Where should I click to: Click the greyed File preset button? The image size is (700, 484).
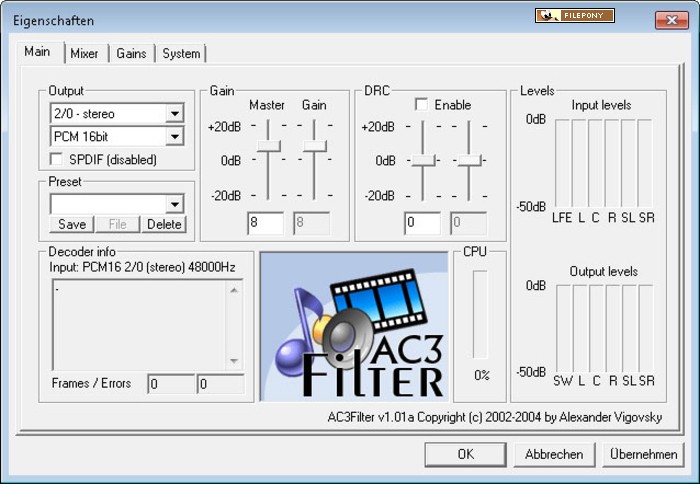pyautogui.click(x=117, y=224)
